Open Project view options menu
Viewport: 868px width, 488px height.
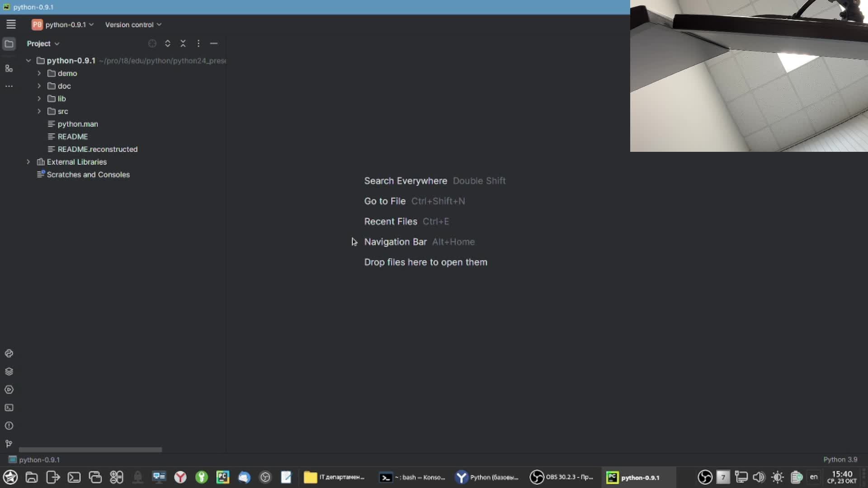[x=198, y=43]
